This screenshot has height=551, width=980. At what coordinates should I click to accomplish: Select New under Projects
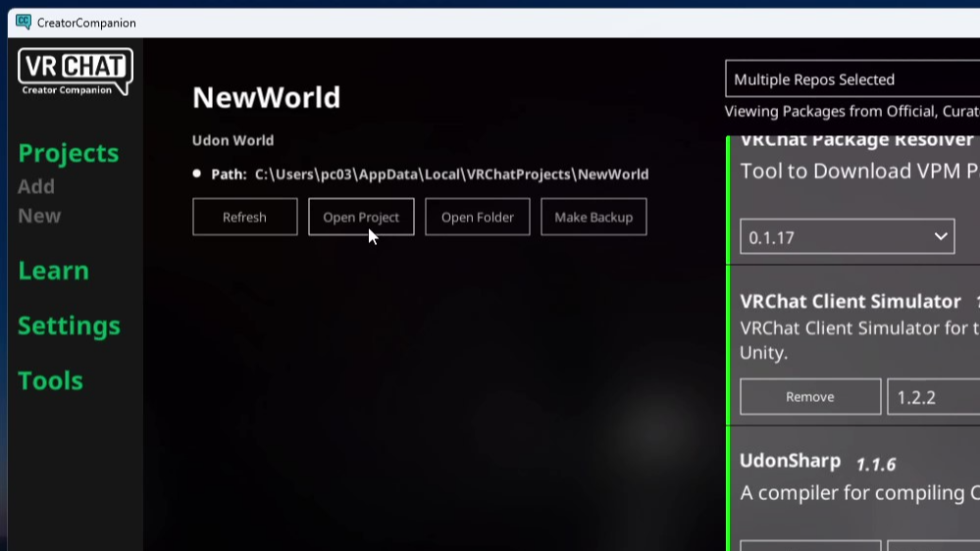click(39, 216)
